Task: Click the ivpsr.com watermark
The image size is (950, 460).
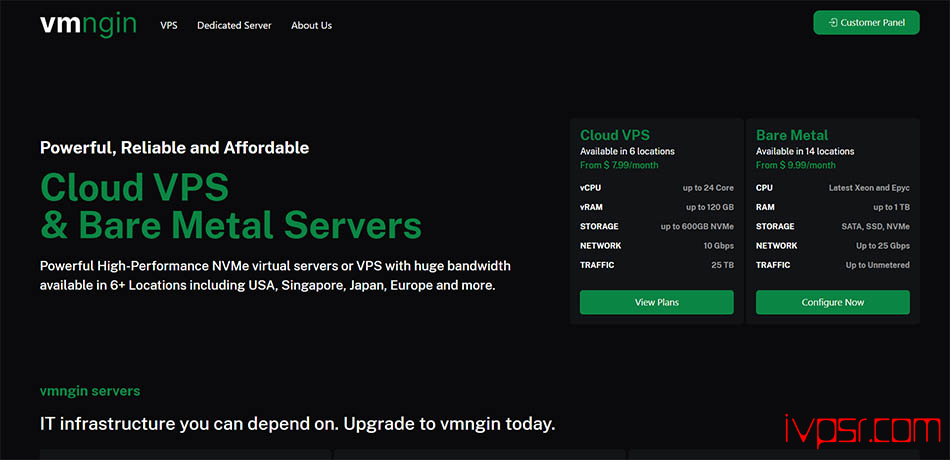Action: [x=860, y=428]
